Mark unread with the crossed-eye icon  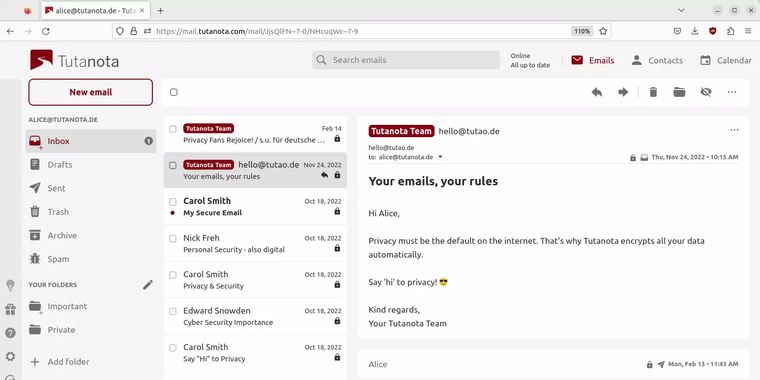coord(706,92)
